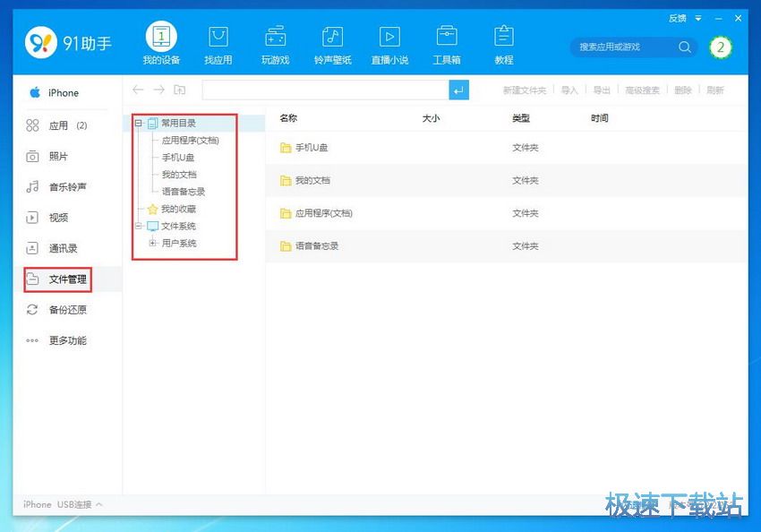Viewport: 761px width, 532px height.
Task: Select the 我的文档 folder row
Action: click(506, 181)
